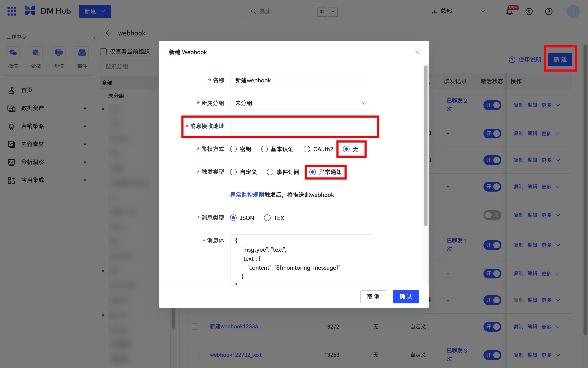Image resolution: width=588 pixels, height=368 pixels.
Task: Click the search magnifier icon
Action: 253,11
